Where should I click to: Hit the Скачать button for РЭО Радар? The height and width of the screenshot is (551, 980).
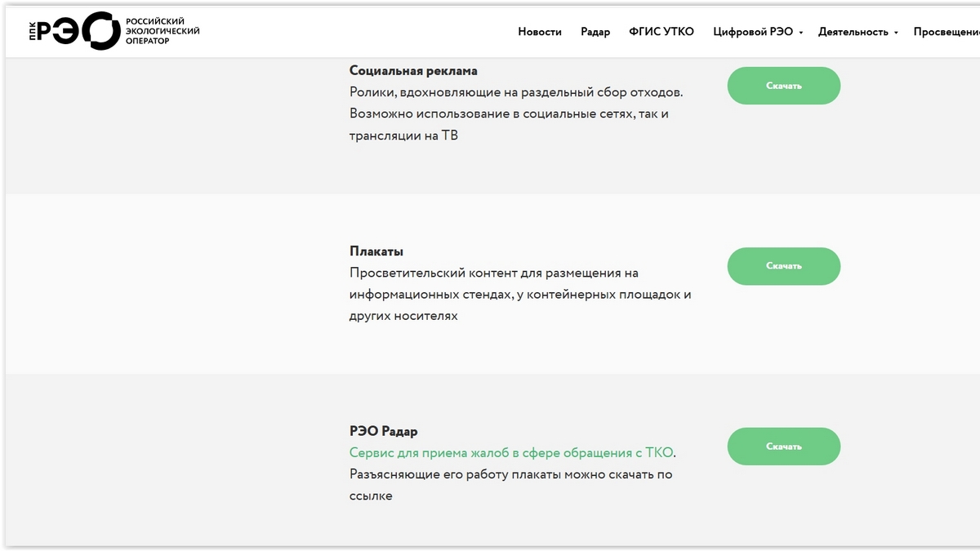[783, 447]
